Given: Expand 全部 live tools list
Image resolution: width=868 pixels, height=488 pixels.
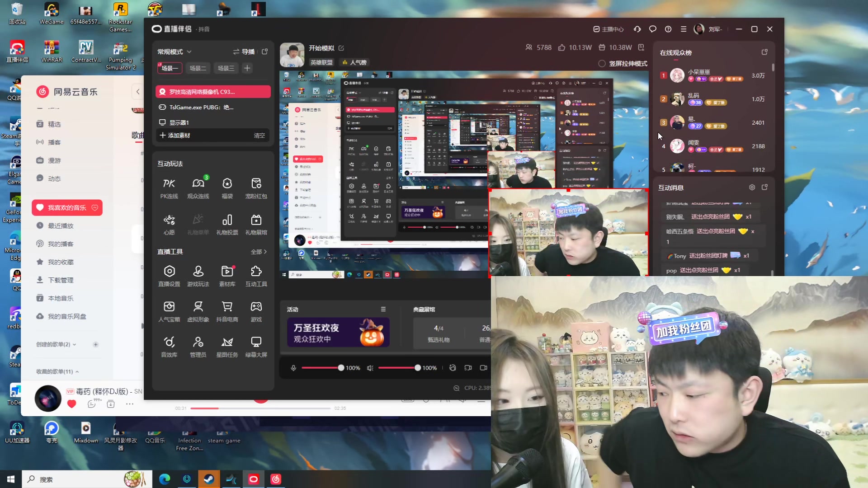Looking at the screenshot, I should pyautogui.click(x=259, y=252).
